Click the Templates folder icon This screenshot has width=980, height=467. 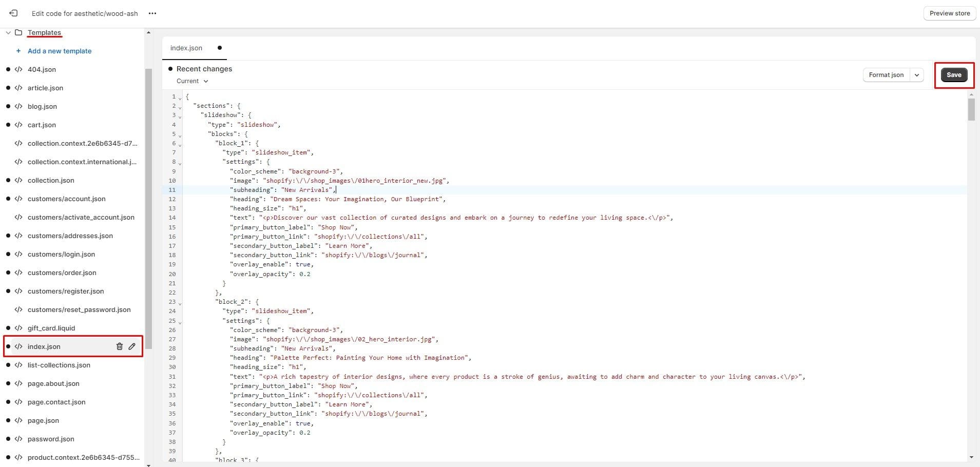click(18, 32)
